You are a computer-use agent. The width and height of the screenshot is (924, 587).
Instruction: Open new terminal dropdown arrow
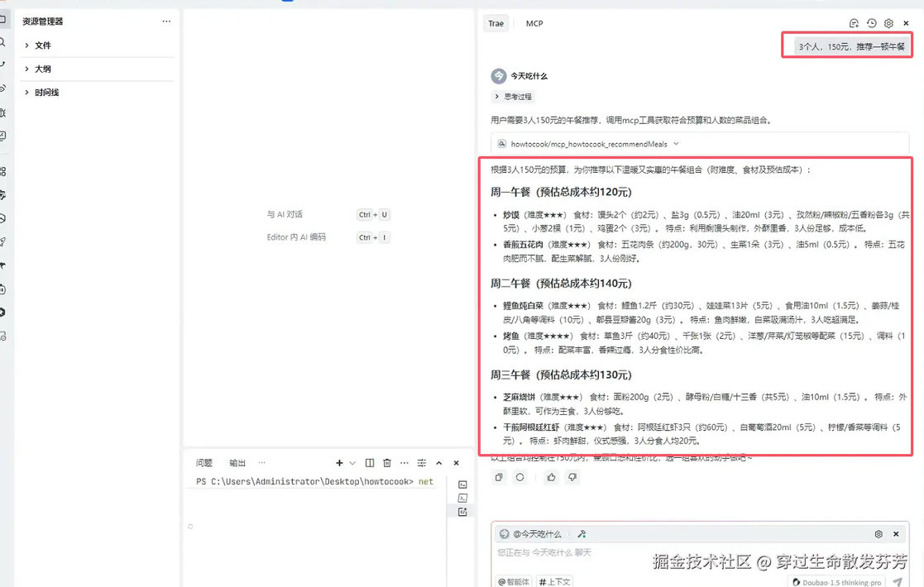click(352, 463)
